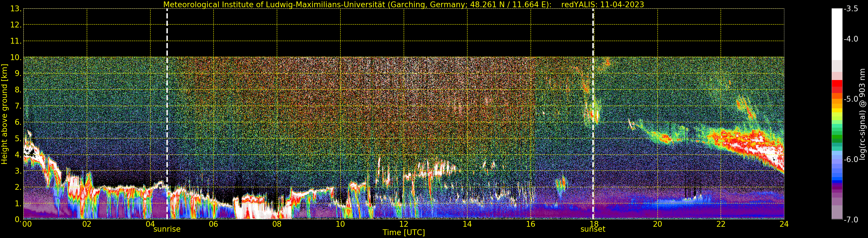The image size is (868, 238).
Task: Click the 02 tick on the time axis
Action: pyautogui.click(x=87, y=224)
